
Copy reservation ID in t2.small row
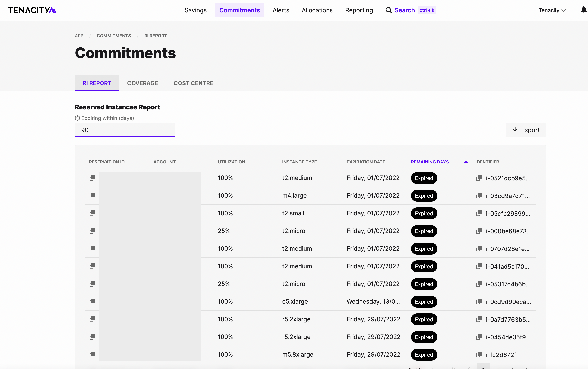point(92,213)
